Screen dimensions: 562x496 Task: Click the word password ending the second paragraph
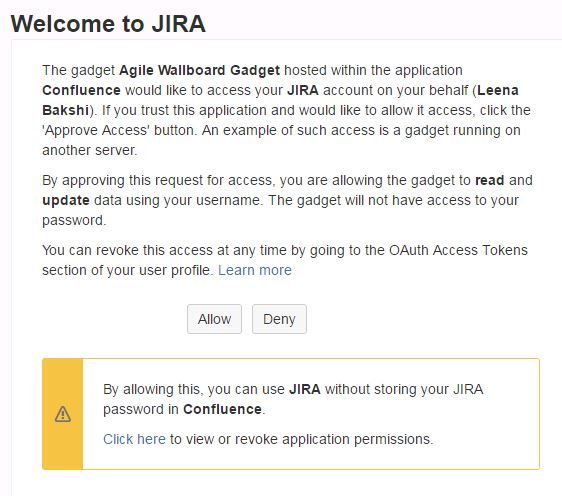pos(73,221)
